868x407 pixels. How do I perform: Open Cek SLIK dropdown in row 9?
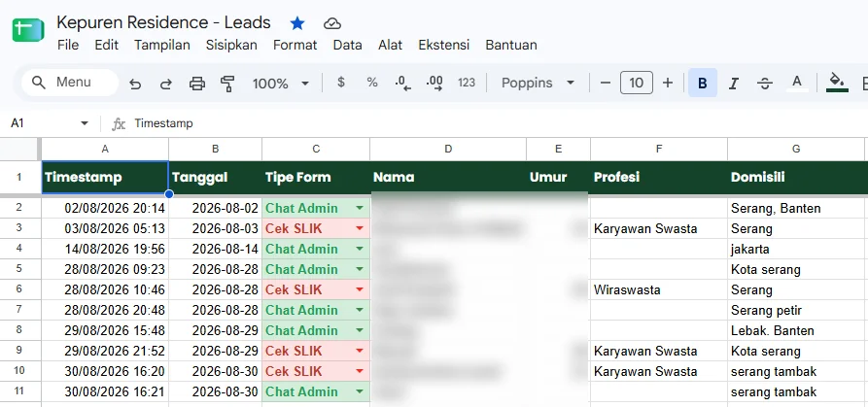pos(360,352)
